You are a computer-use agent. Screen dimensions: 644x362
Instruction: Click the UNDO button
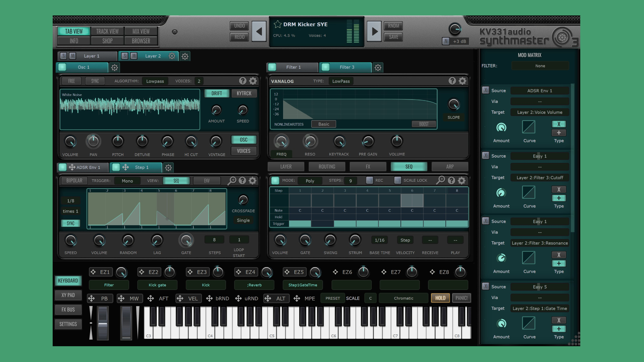coord(239,26)
